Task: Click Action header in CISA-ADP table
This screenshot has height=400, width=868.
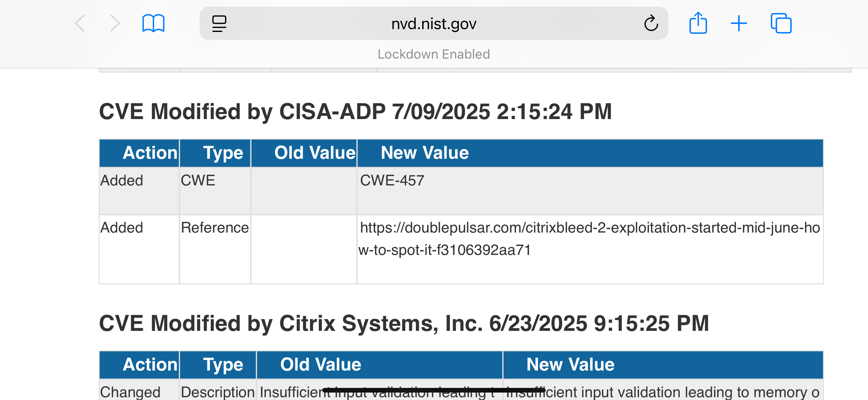Action: 150,153
